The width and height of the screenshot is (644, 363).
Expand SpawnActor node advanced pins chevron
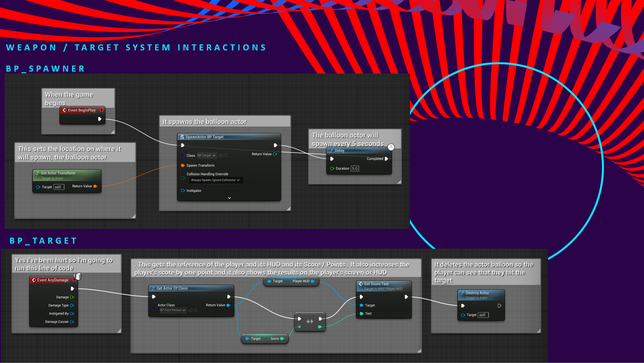tap(229, 198)
